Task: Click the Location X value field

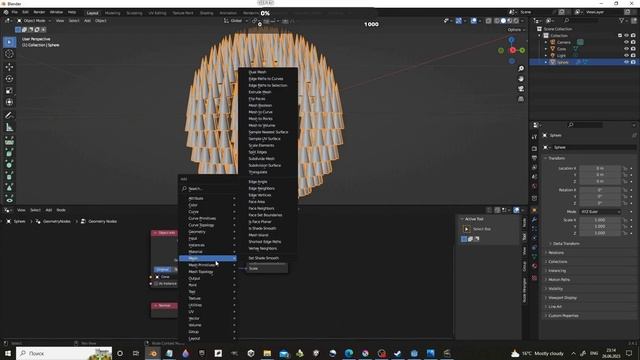Action: [x=600, y=168]
